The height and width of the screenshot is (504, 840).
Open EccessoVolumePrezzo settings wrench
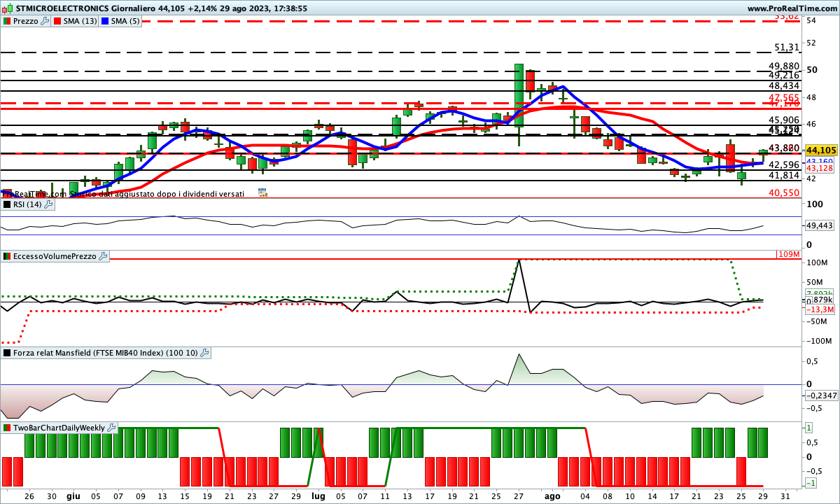click(103, 257)
